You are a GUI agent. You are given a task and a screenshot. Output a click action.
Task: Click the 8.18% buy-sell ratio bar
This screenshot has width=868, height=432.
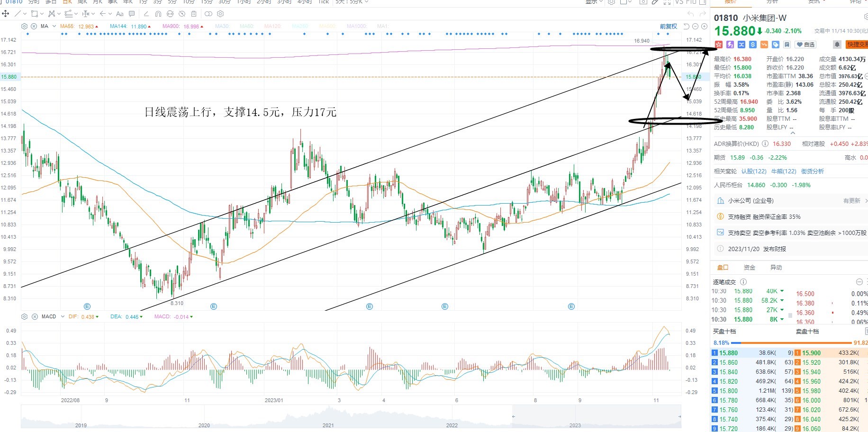tap(790, 342)
